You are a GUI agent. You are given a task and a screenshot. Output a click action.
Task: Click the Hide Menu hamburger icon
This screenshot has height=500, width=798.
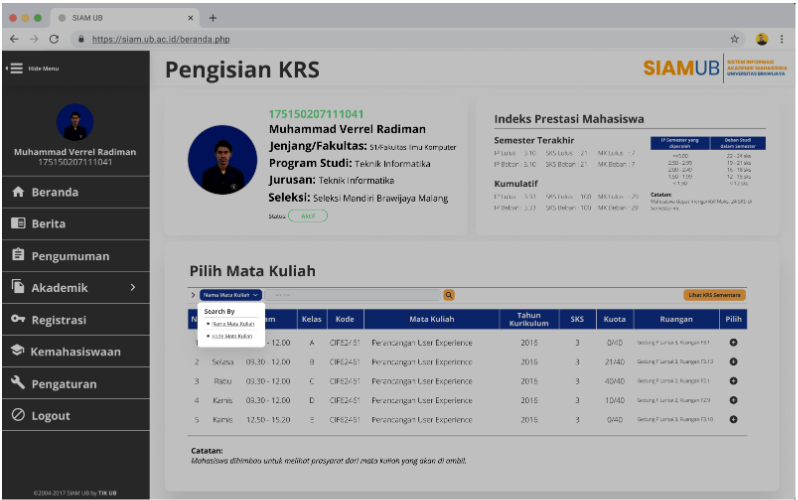16,68
